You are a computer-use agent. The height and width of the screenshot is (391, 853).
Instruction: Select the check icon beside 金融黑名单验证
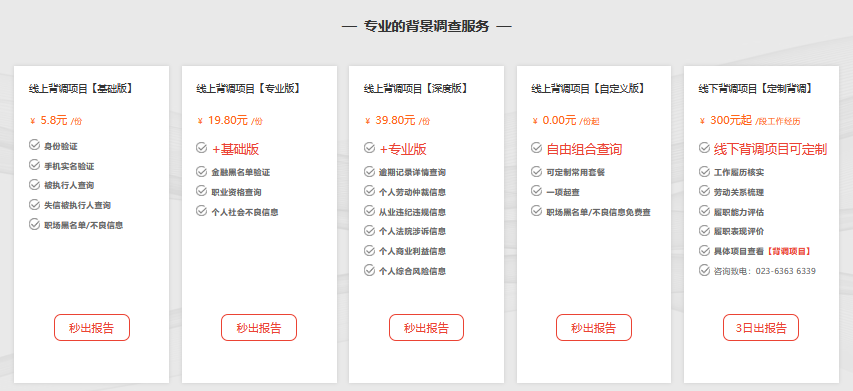click(x=201, y=171)
